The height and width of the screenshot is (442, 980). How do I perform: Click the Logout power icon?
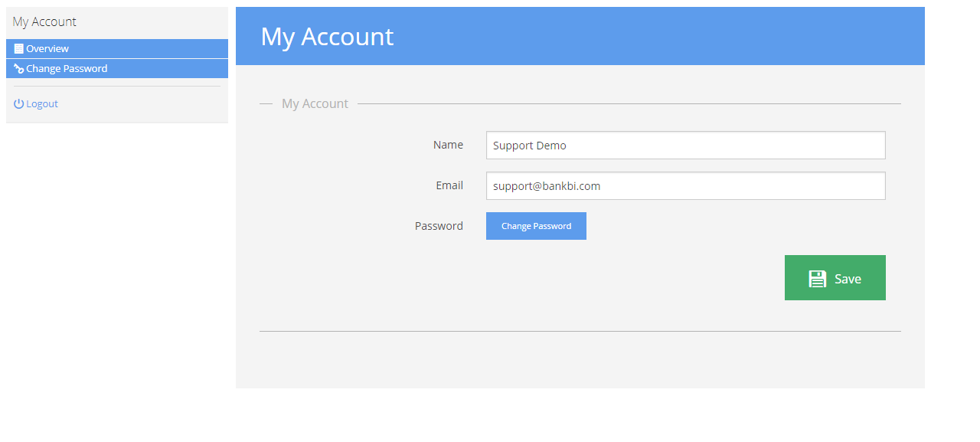[19, 103]
